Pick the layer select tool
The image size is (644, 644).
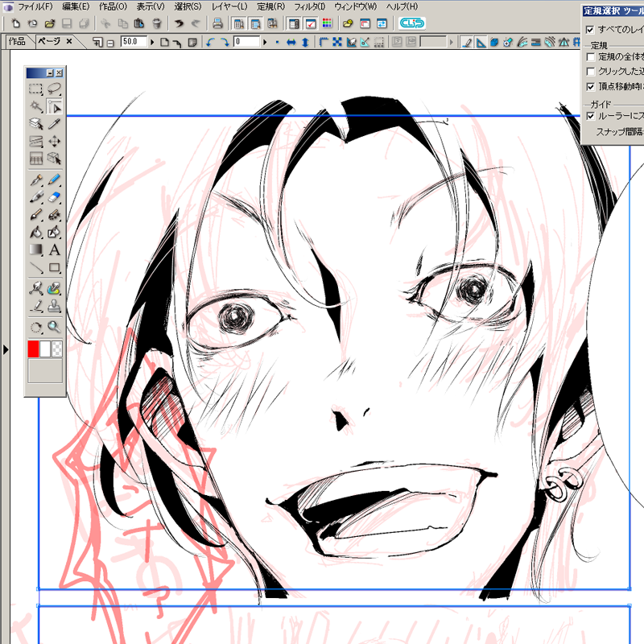[x=35, y=124]
